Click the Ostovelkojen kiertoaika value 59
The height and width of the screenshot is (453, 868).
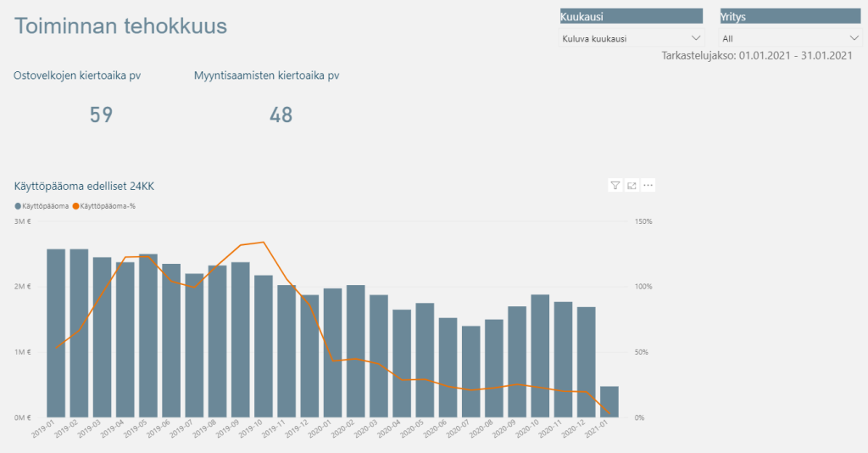(101, 115)
